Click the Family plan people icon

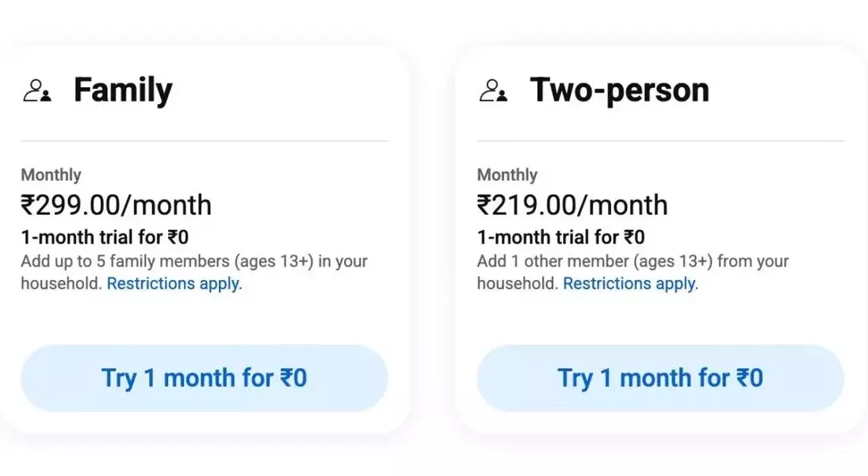tap(37, 91)
